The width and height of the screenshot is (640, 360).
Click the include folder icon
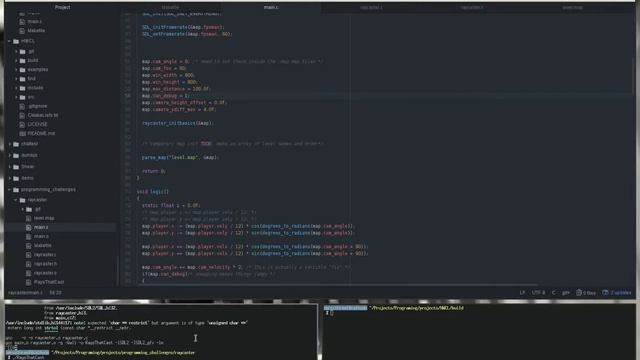(22, 88)
